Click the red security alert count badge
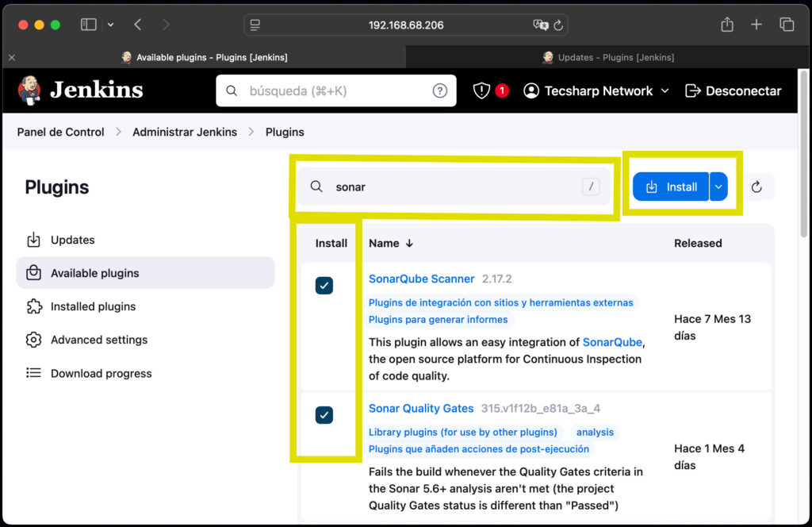This screenshot has height=527, width=812. coord(501,90)
